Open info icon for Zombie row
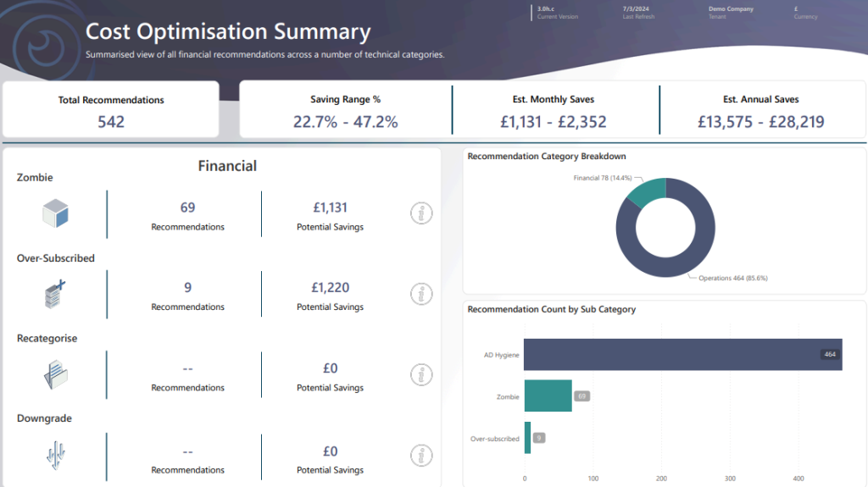 [x=421, y=214]
